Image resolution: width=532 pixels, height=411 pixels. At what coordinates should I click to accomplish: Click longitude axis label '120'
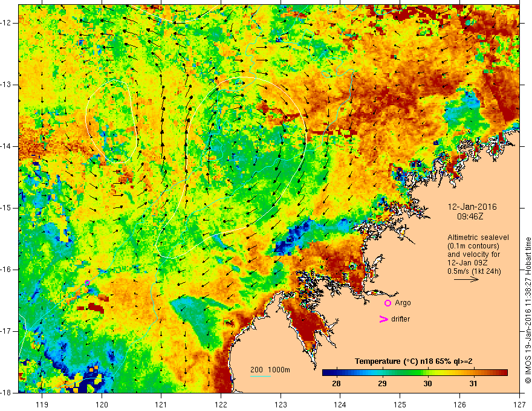102,404
